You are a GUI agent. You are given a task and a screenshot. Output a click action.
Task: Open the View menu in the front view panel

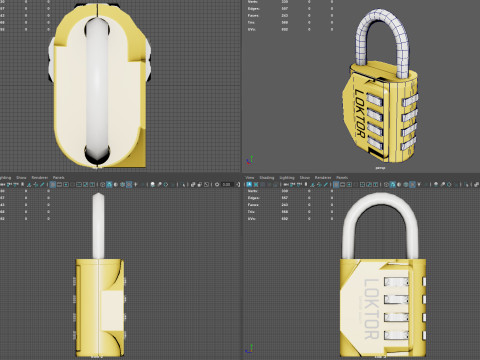250,177
